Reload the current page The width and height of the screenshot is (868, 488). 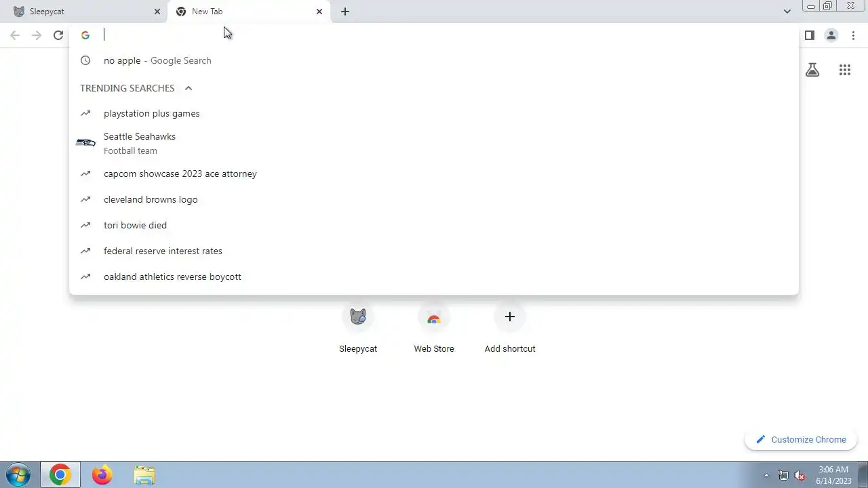pos(58,35)
